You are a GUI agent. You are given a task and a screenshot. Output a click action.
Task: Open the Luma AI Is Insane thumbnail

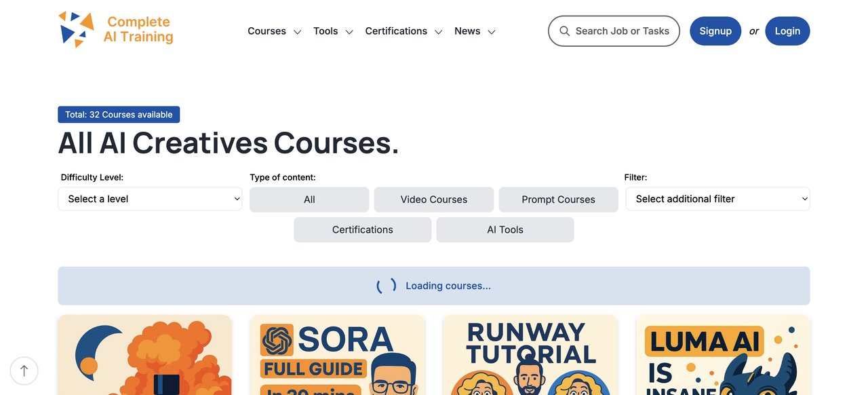[x=723, y=355]
